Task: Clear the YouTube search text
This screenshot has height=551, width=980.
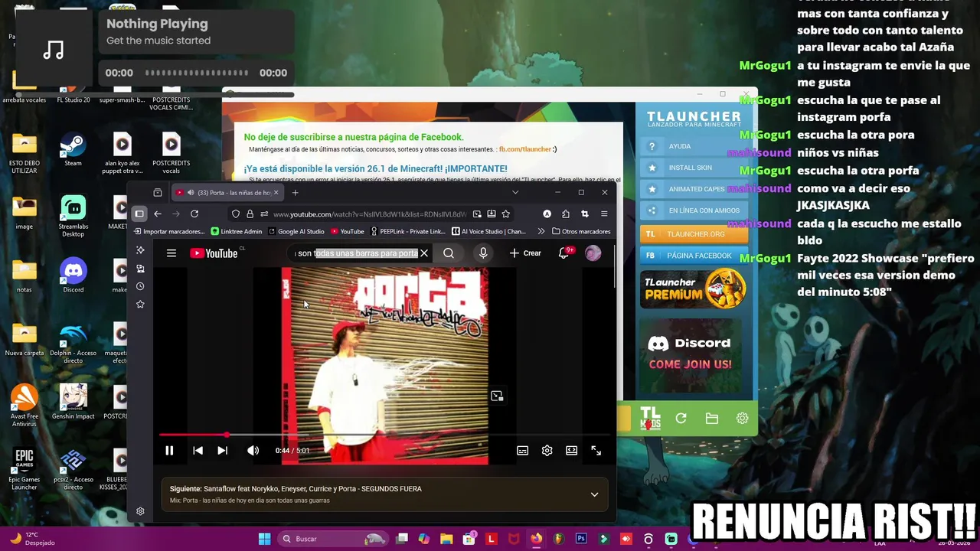Action: click(x=424, y=253)
